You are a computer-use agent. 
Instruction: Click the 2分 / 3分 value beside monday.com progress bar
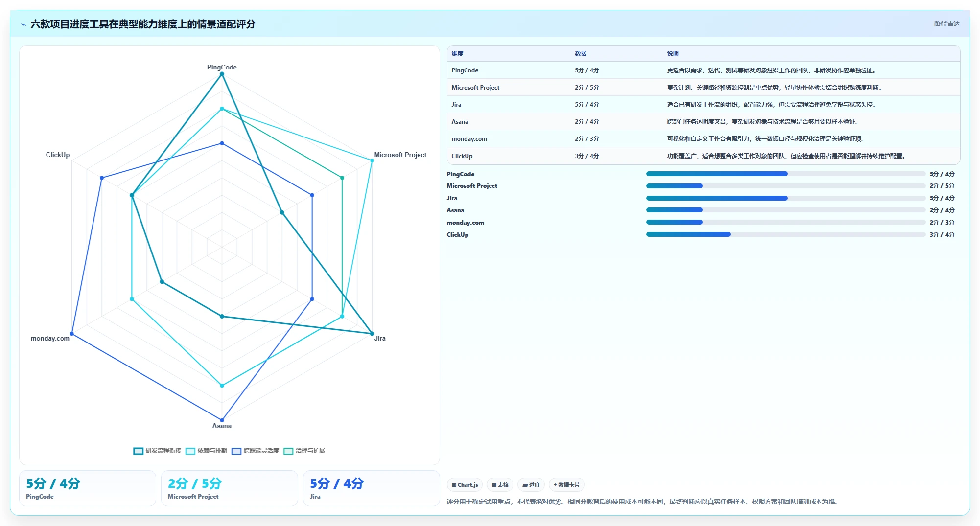tap(942, 222)
